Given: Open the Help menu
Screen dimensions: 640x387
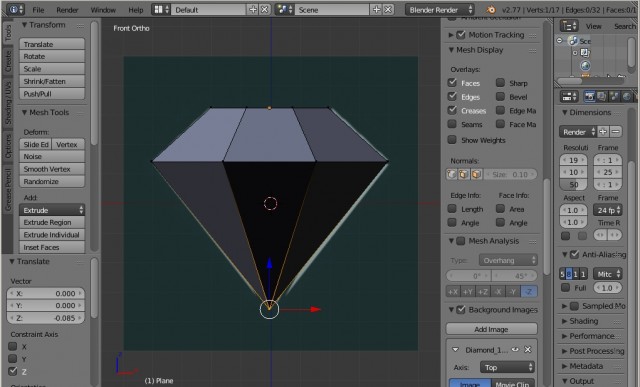Looking at the screenshot, I should pyautogui.click(x=136, y=10).
